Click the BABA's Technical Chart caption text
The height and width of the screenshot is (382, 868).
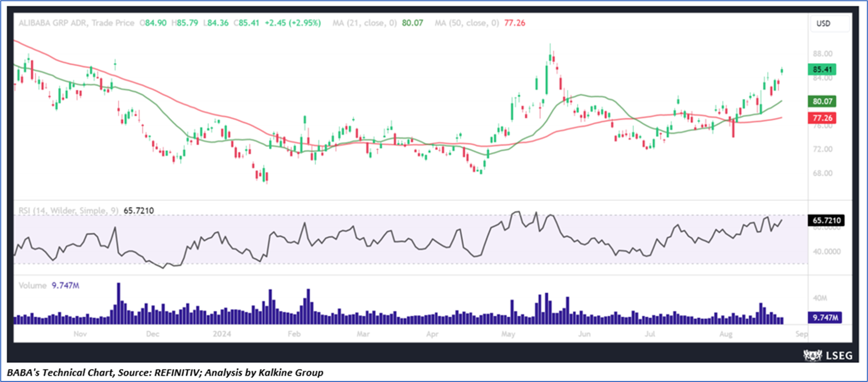tap(165, 372)
